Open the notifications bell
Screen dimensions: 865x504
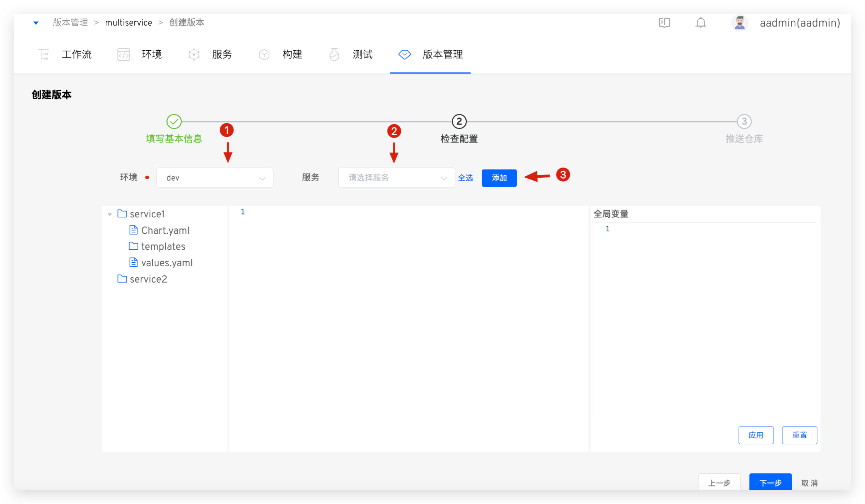click(700, 23)
